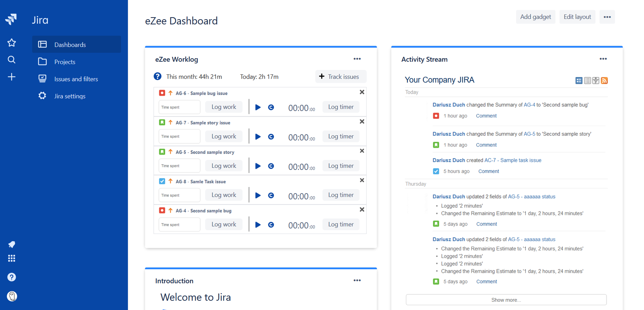Reset timer for AG-7 Sample story issue
The width and height of the screenshot is (644, 310).
click(x=271, y=137)
